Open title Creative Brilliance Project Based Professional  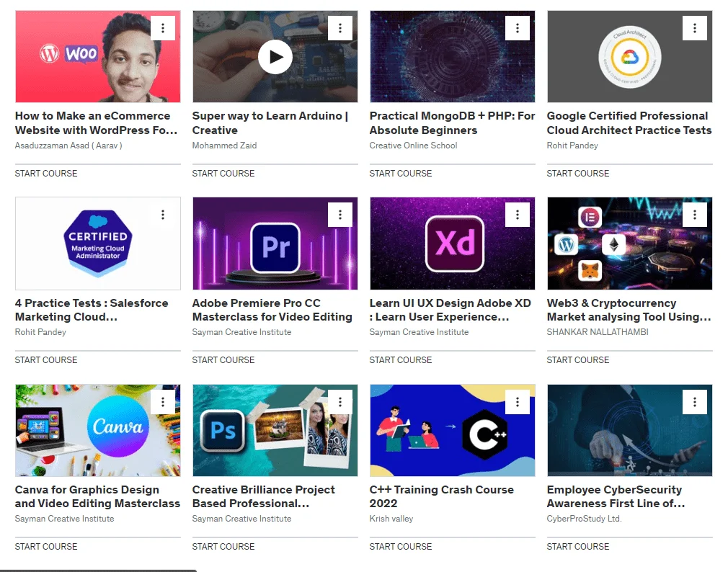(263, 496)
